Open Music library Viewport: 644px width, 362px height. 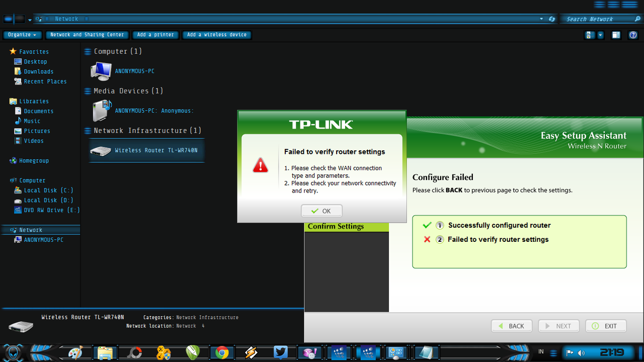tap(27, 121)
